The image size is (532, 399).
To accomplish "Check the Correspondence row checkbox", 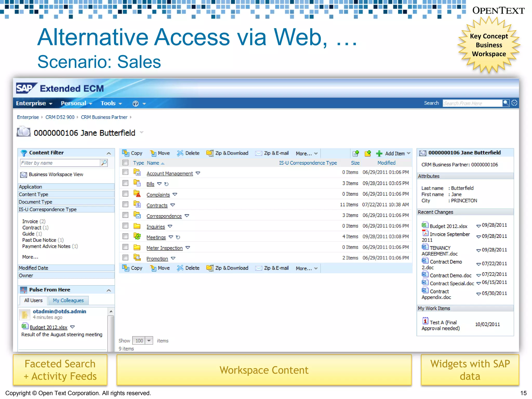I will 125,215.
